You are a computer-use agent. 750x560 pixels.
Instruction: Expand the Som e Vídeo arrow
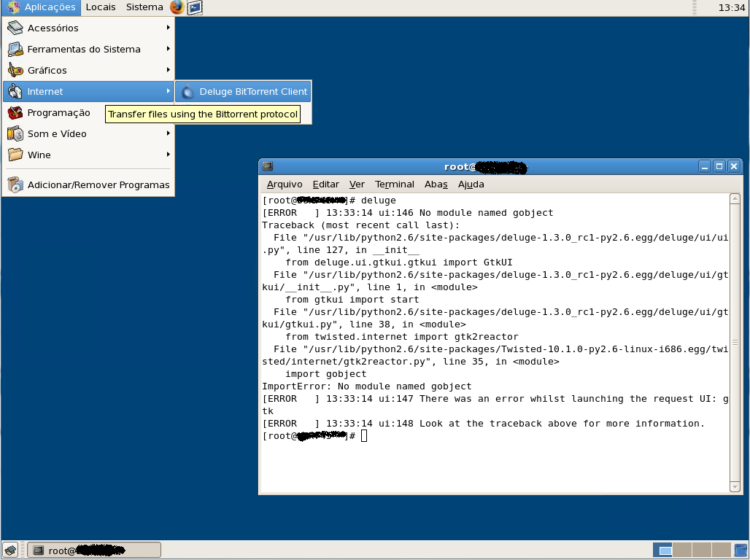pyautogui.click(x=168, y=133)
